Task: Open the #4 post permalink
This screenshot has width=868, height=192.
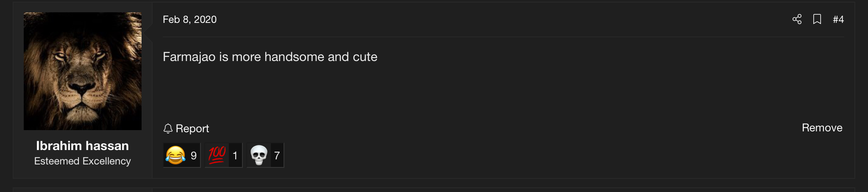Action: [x=838, y=19]
